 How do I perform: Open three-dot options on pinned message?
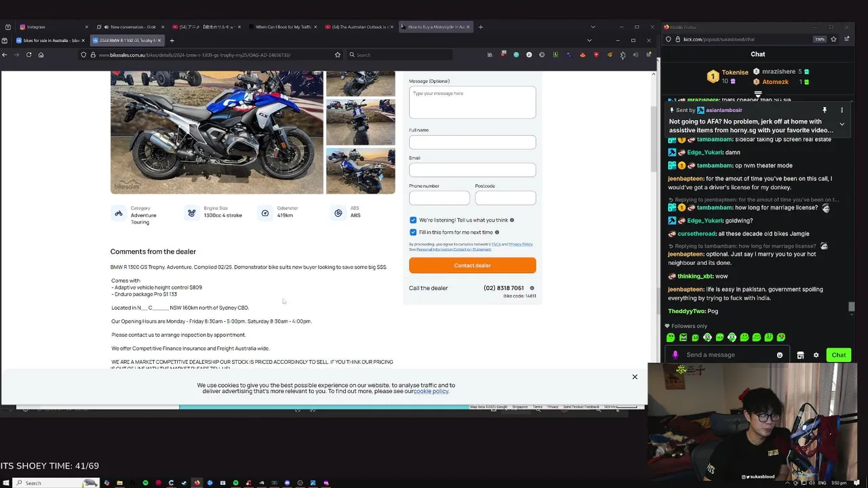(842, 110)
